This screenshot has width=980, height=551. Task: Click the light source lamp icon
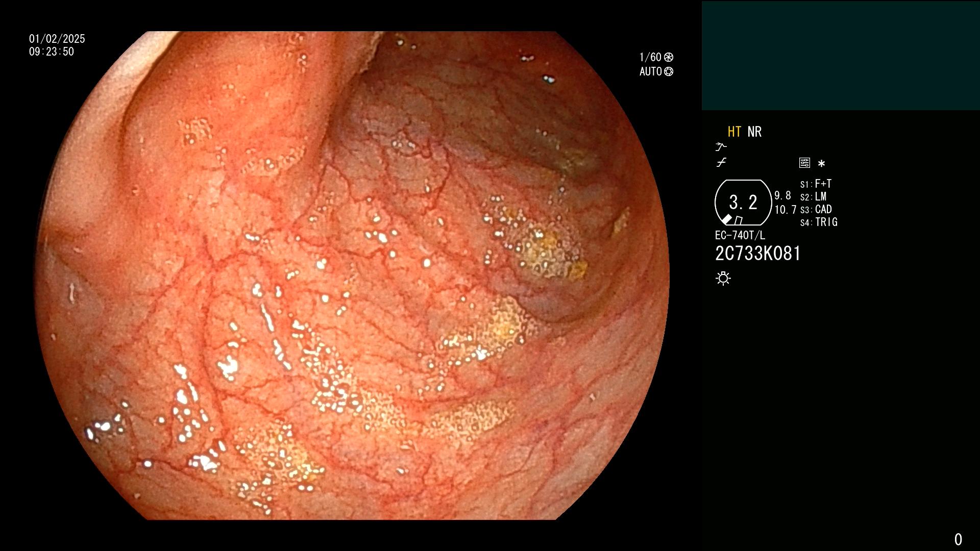coord(723,278)
